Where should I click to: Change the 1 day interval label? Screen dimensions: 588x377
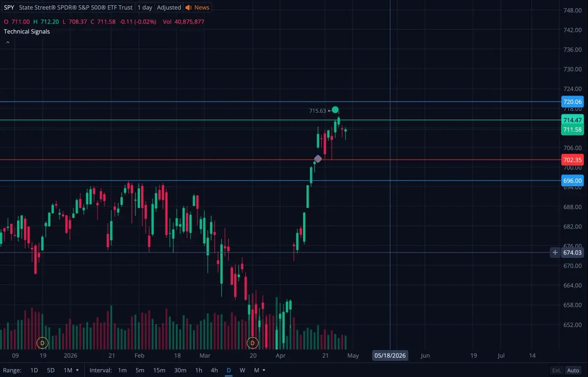point(145,7)
